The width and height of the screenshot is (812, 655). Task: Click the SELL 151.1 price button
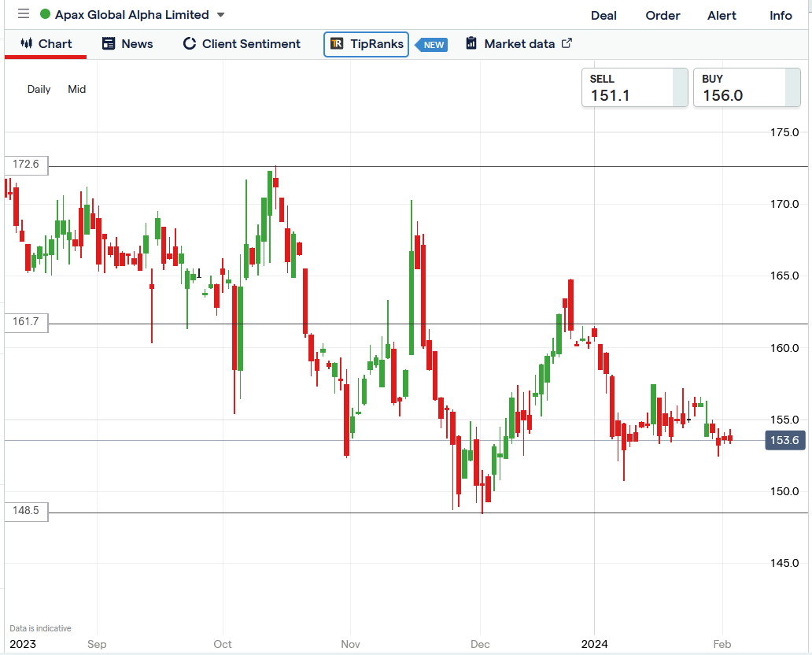pos(634,87)
